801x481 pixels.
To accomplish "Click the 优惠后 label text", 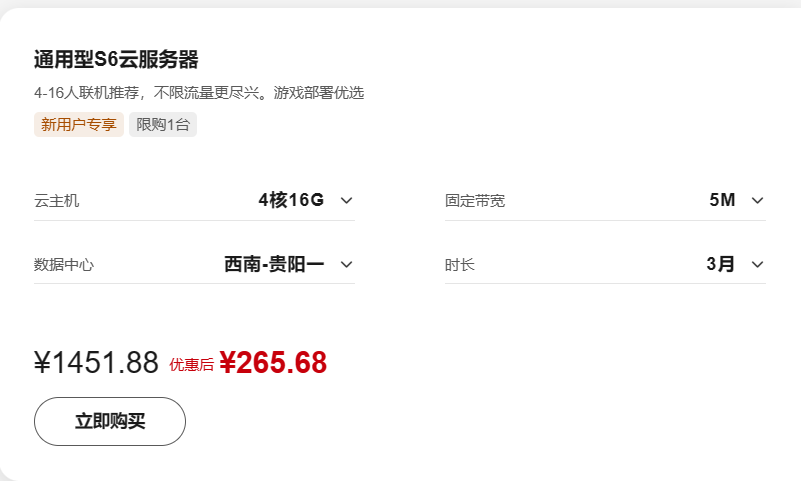I will click(191, 365).
